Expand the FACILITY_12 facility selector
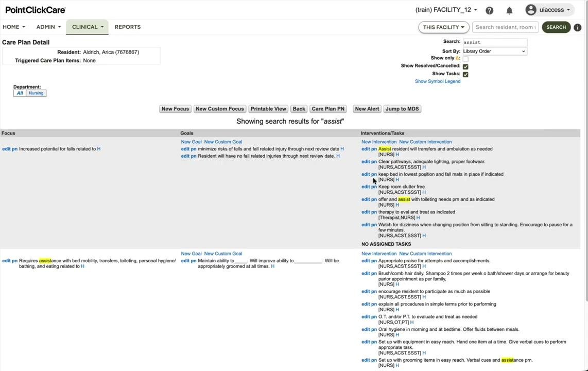The width and height of the screenshot is (588, 371). pyautogui.click(x=446, y=10)
